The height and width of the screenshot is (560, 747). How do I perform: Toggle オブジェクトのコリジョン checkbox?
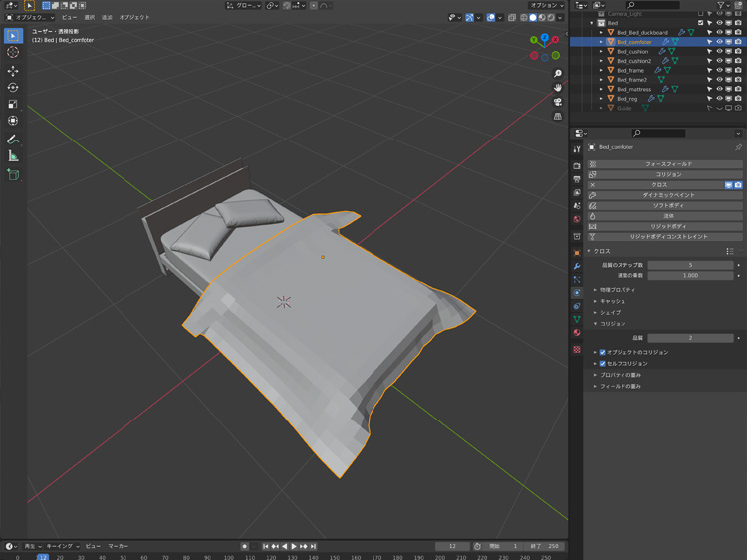pyautogui.click(x=603, y=352)
